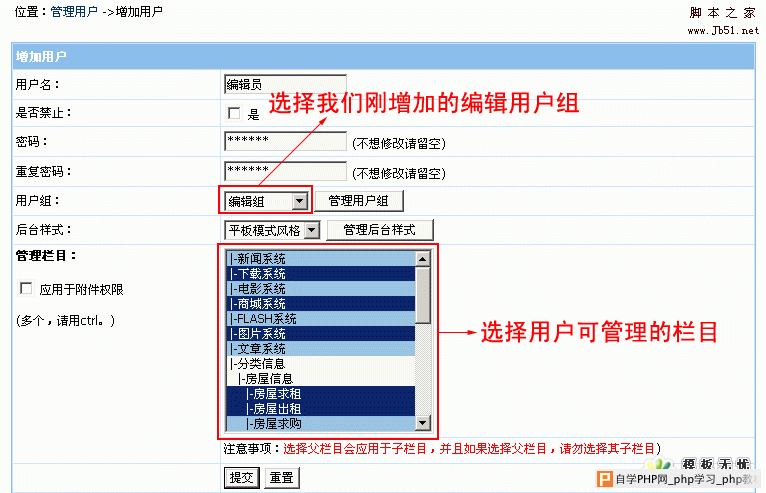Select 文章系统 in the column list
Image resolution: width=766 pixels, height=493 pixels.
point(320,349)
